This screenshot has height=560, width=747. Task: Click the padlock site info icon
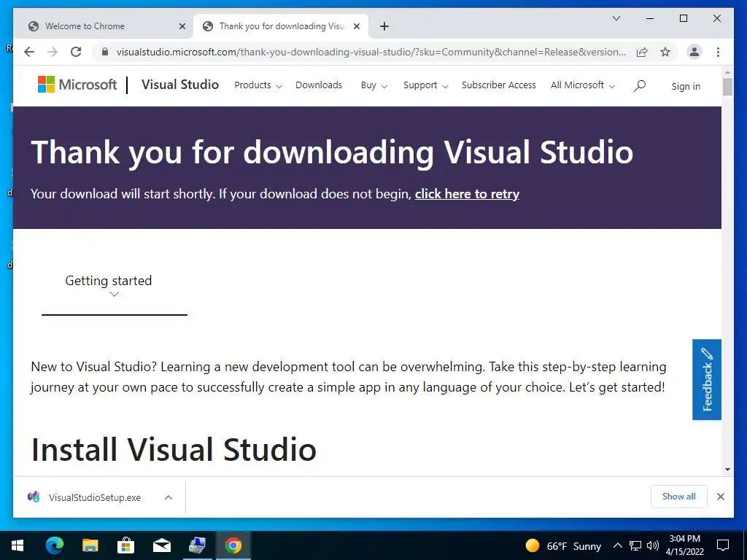click(105, 52)
